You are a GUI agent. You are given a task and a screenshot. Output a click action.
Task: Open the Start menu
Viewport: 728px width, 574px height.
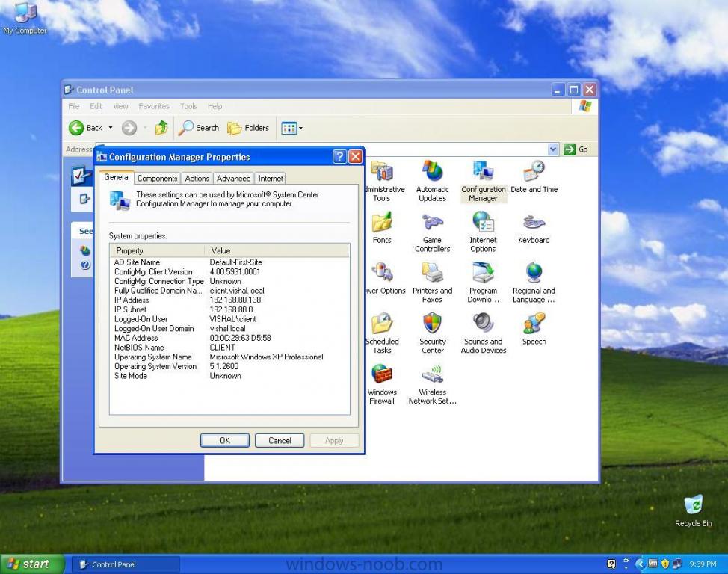(x=31, y=564)
